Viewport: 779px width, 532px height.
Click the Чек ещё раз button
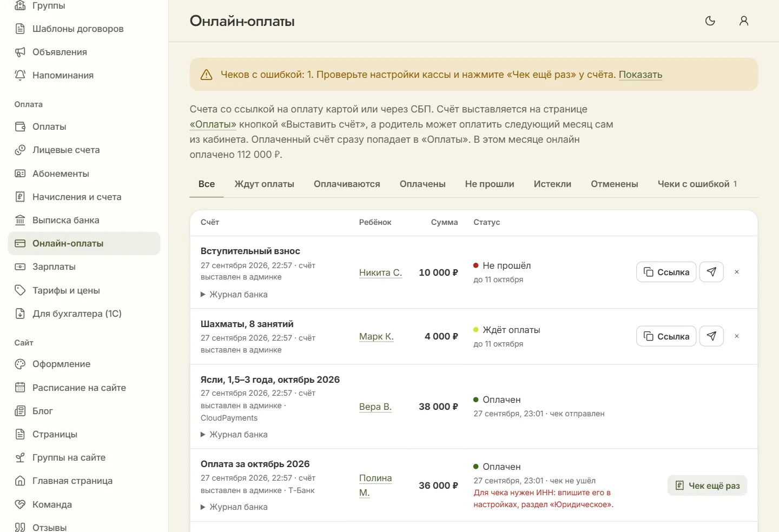[707, 486]
